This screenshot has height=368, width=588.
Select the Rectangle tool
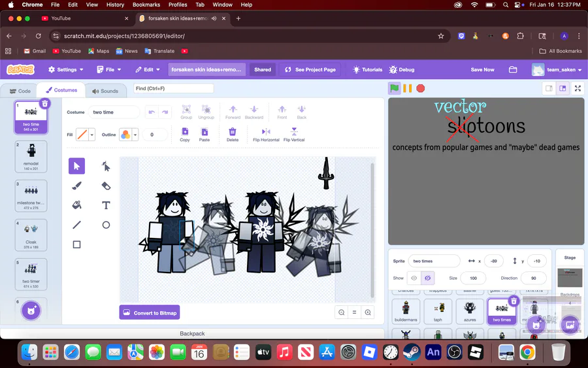click(76, 244)
